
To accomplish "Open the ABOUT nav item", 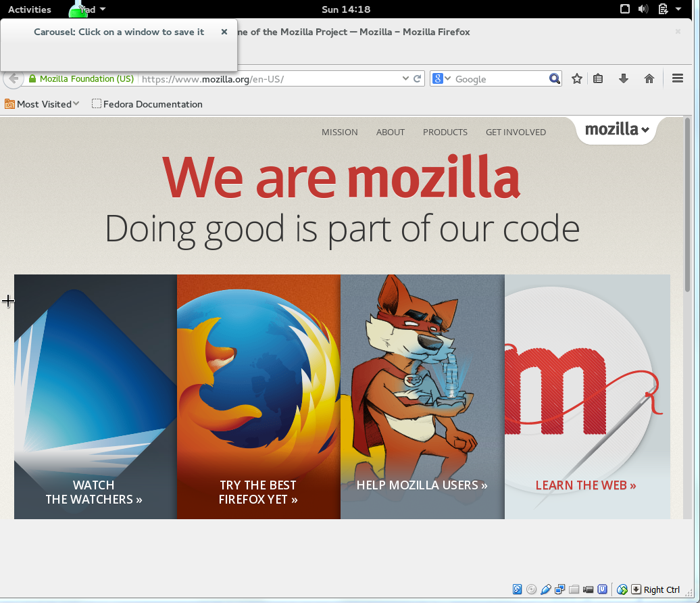I will click(390, 132).
